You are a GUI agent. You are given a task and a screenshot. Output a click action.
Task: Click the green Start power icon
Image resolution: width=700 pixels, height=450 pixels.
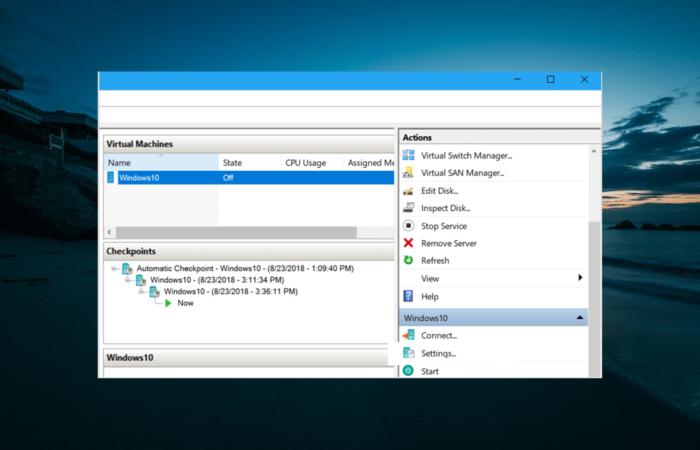coord(408,371)
